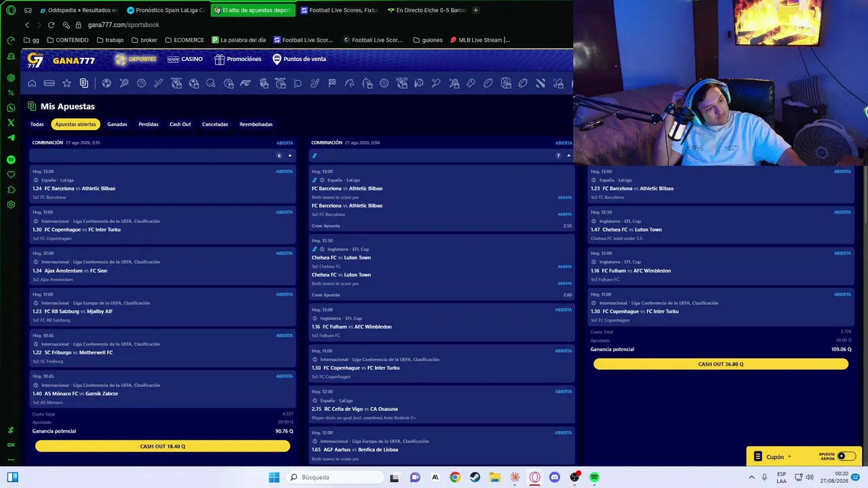Switch to the Perdidas tab
This screenshot has width=868, height=488.
(x=149, y=124)
